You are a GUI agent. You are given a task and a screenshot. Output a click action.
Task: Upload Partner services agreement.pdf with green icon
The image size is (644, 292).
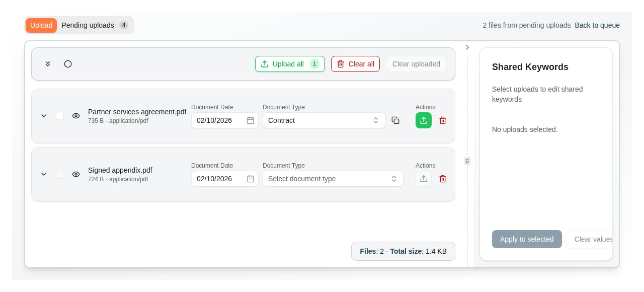[x=424, y=120]
